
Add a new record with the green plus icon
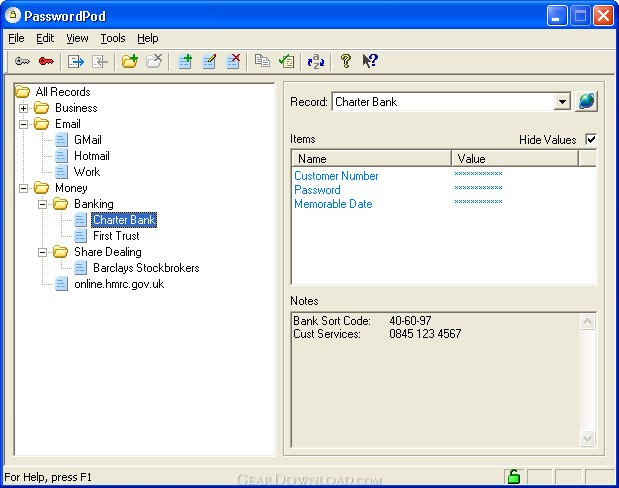[x=185, y=61]
